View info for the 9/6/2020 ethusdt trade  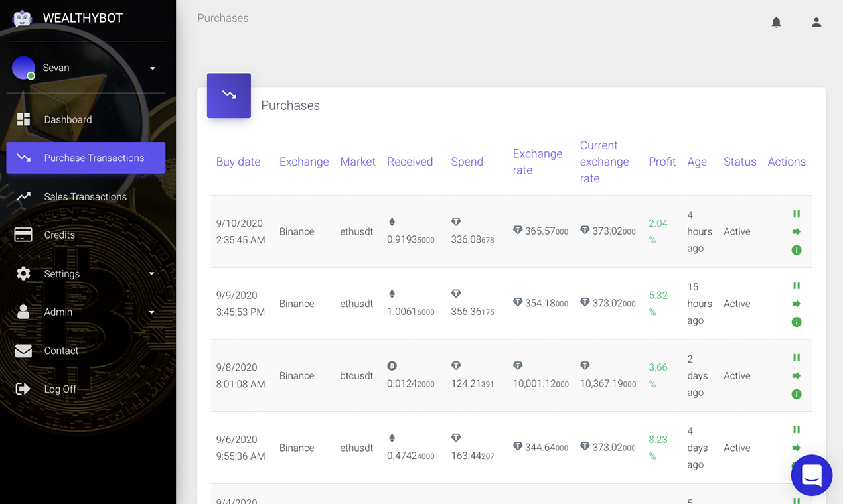797,466
